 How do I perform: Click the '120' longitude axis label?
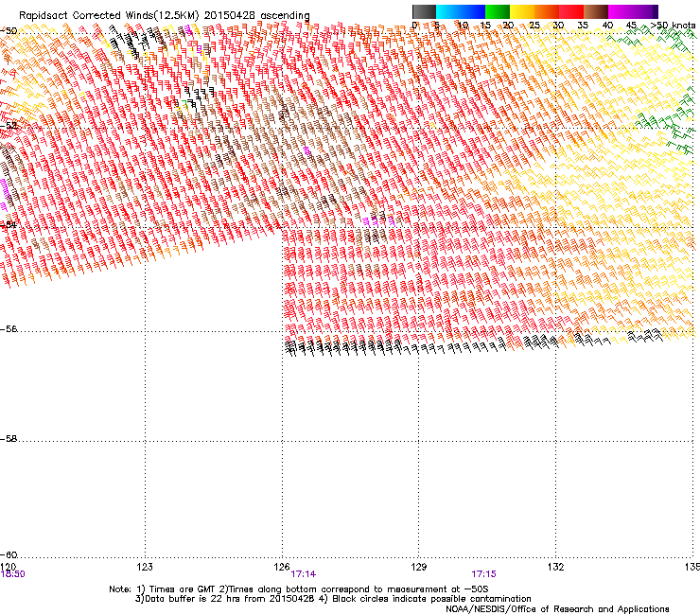point(8,567)
